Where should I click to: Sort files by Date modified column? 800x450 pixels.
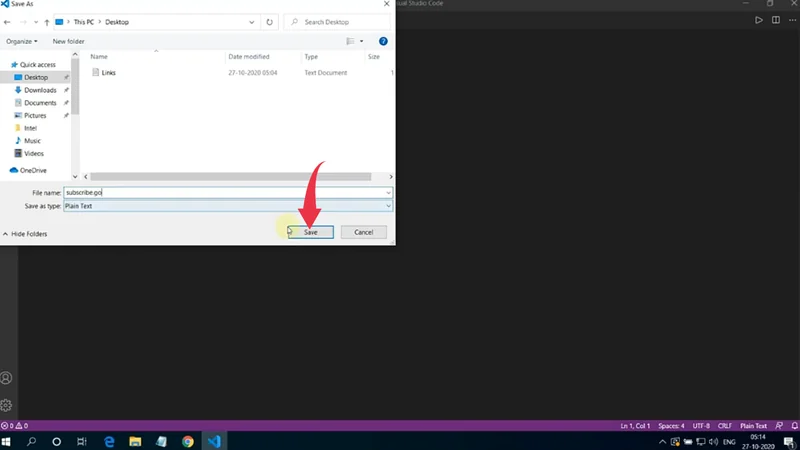[249, 57]
